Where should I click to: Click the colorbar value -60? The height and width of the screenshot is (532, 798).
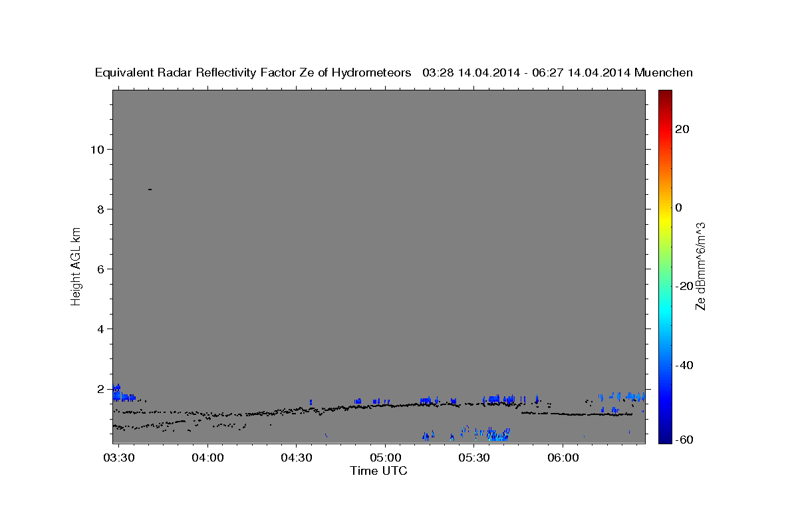[684, 440]
